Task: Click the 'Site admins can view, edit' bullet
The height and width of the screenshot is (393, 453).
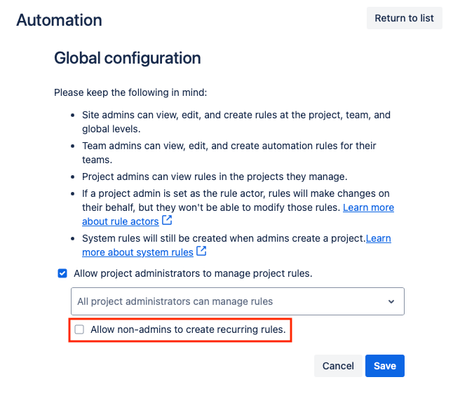Action: coord(236,122)
